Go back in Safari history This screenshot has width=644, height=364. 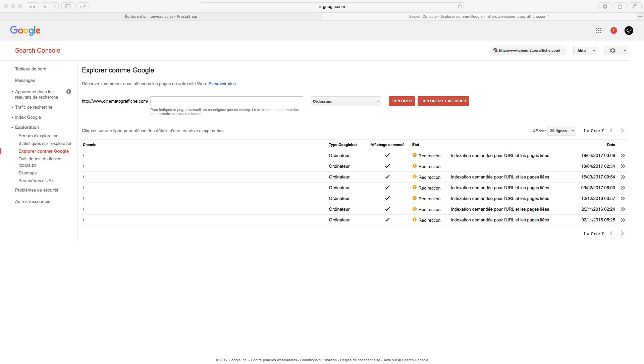click(x=45, y=6)
